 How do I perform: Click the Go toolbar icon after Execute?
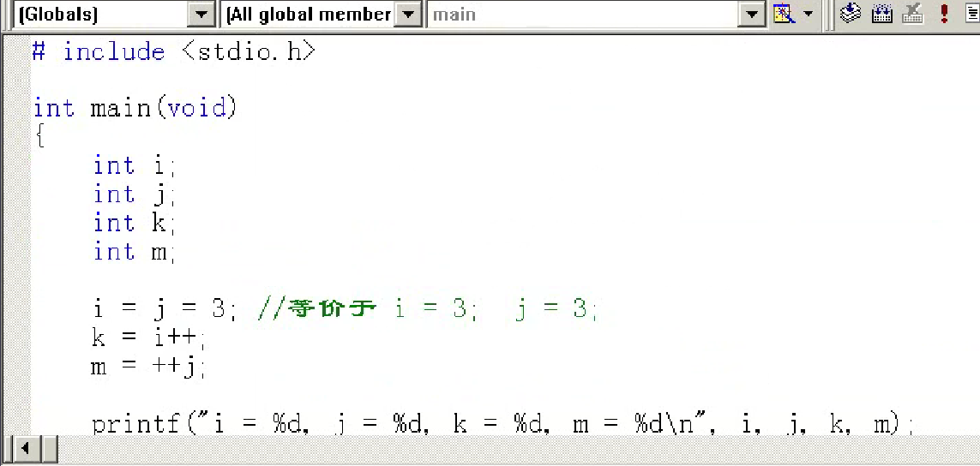click(972, 14)
